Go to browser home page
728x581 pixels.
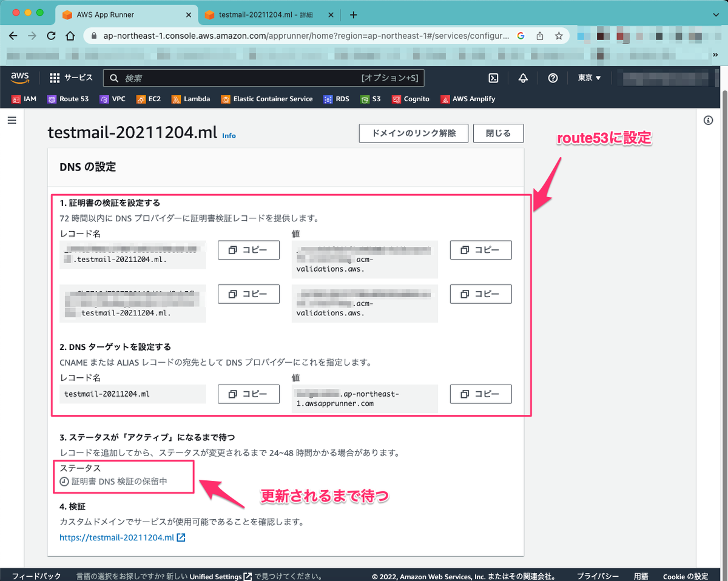(x=70, y=36)
